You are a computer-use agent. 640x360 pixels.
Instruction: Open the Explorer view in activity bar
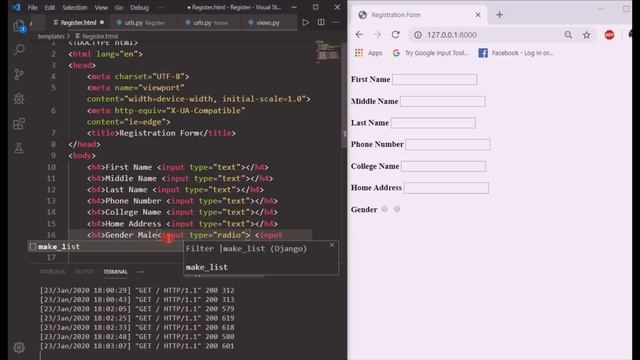click(x=19, y=26)
